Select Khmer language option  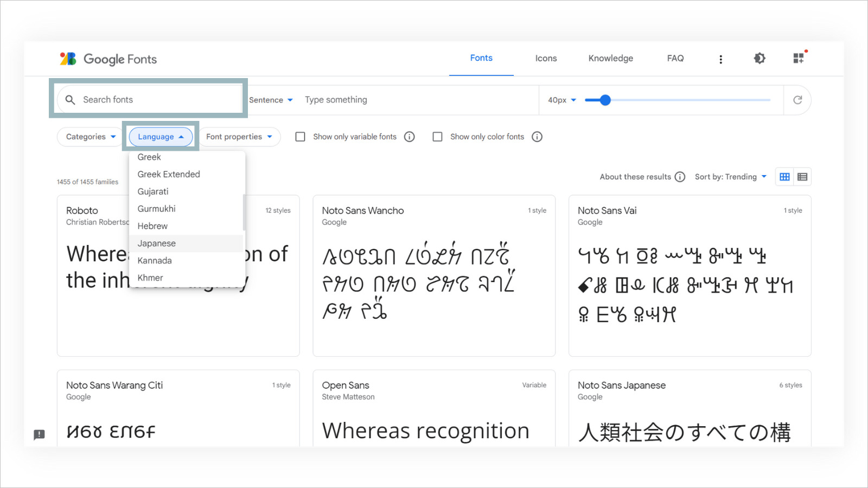coord(186,278)
